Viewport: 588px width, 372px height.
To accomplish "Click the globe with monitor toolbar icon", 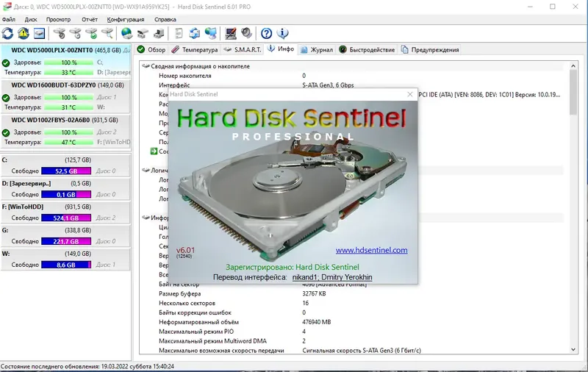I will click(211, 33).
